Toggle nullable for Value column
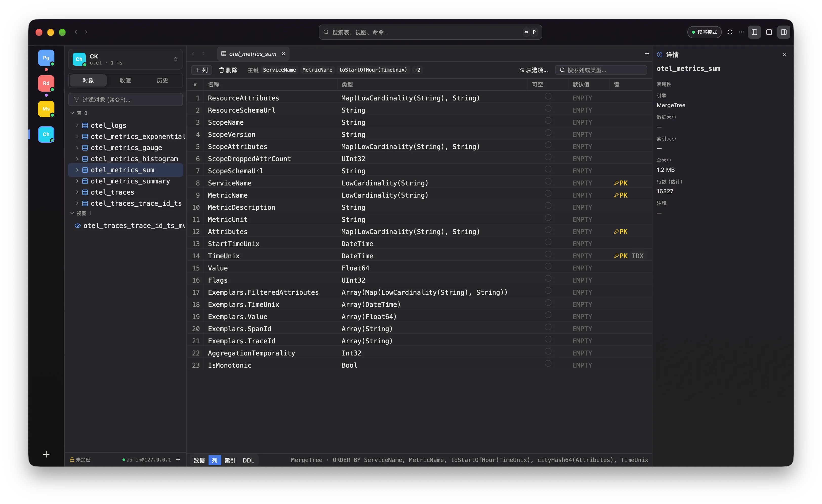Screen dimensions: 822x504 (x=548, y=266)
